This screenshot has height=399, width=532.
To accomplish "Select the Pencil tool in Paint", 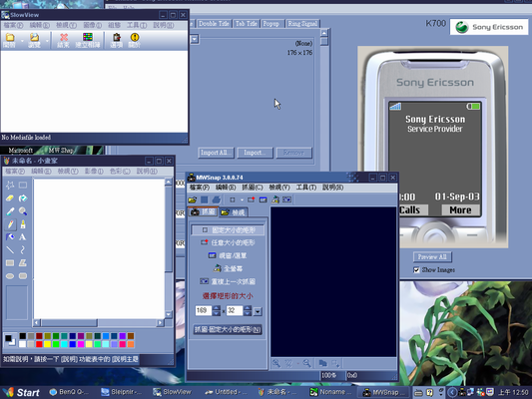I will (x=10, y=224).
